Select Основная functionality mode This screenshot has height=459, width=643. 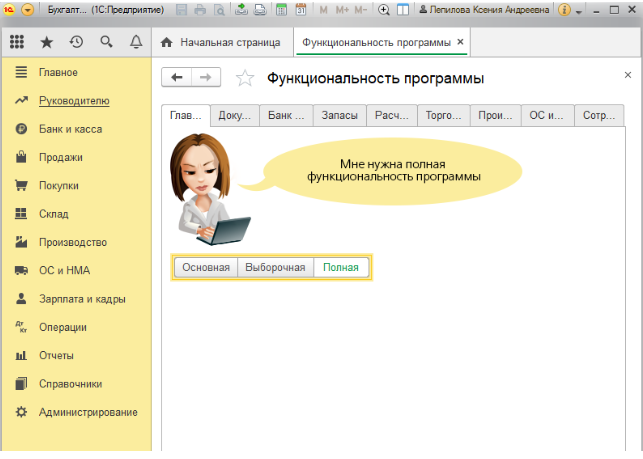click(x=206, y=267)
